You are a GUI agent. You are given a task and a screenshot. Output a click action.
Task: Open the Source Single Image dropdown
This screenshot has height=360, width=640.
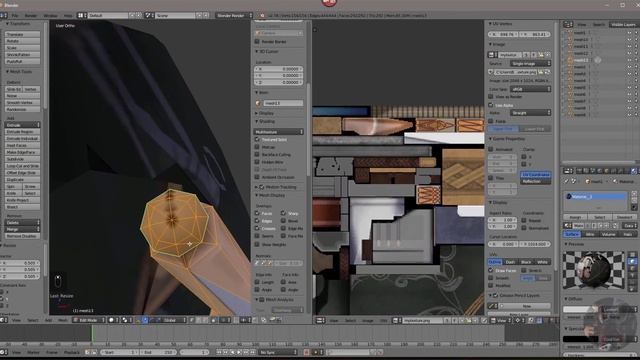click(x=530, y=64)
